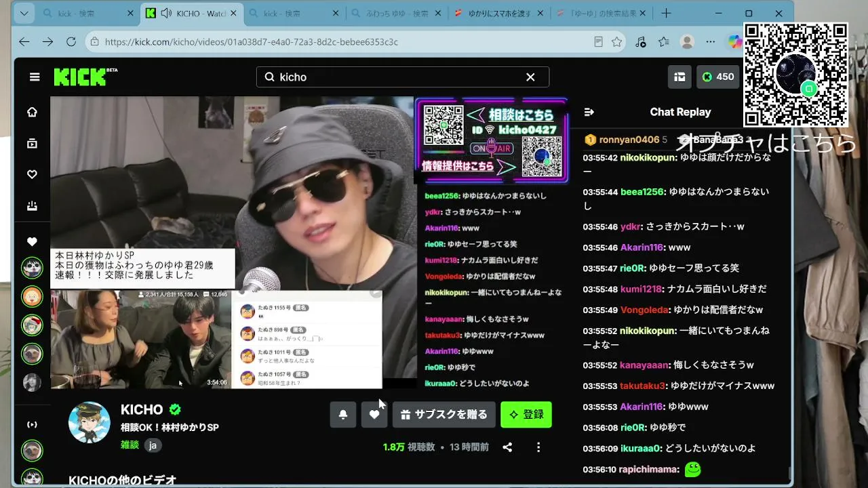Image resolution: width=868 pixels, height=488 pixels.
Task: Go back in the browser
Action: point(24,42)
